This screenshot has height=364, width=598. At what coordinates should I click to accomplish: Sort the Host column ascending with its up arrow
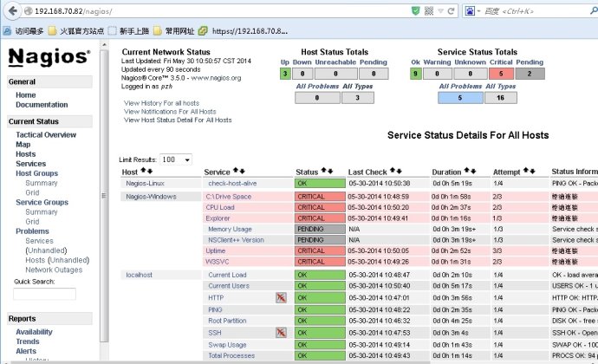click(x=143, y=171)
